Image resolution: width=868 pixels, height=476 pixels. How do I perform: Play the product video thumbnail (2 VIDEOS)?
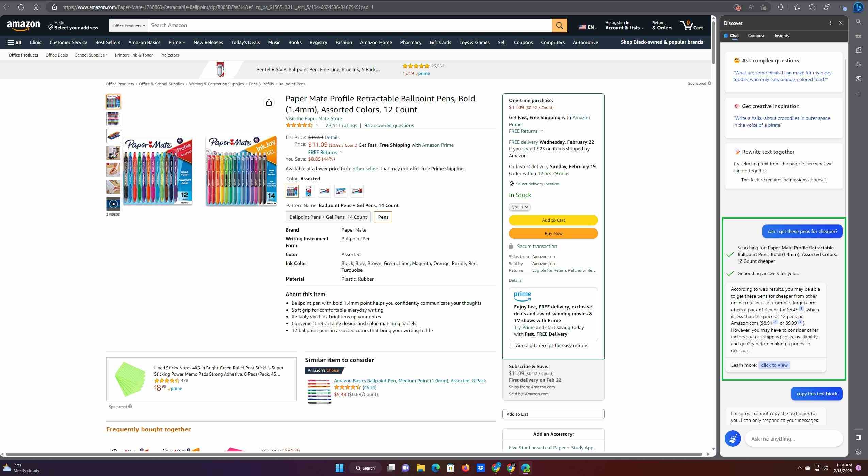point(113,204)
